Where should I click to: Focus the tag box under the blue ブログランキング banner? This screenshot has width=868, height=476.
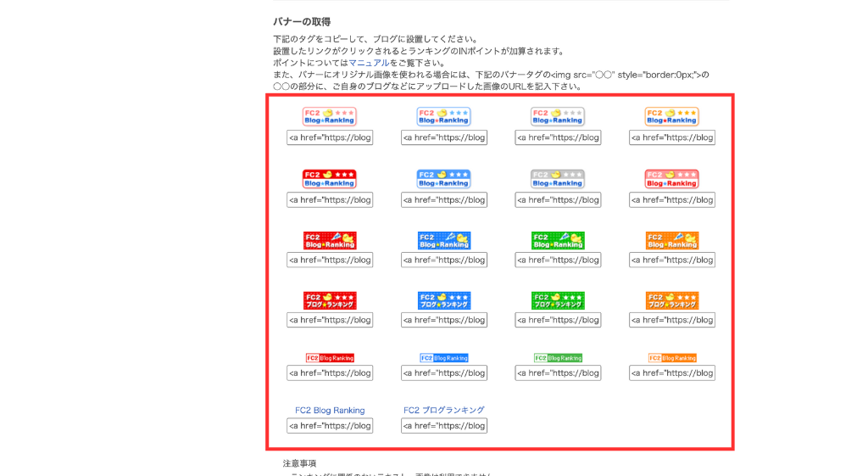coord(444,320)
